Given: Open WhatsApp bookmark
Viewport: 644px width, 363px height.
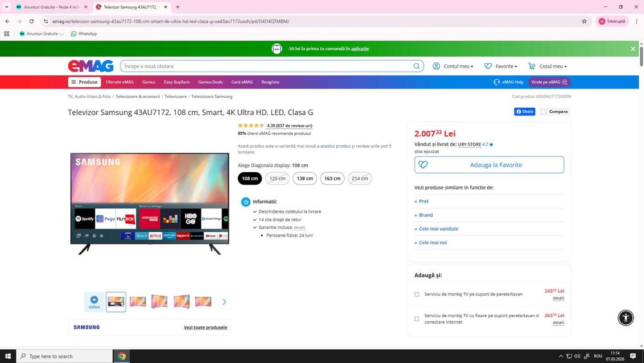Looking at the screenshot, I should click(x=84, y=34).
